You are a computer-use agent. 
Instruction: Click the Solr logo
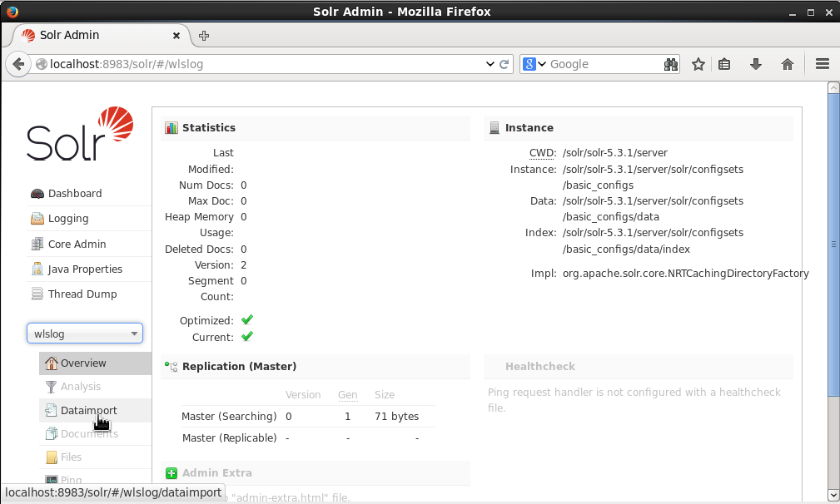(x=80, y=134)
